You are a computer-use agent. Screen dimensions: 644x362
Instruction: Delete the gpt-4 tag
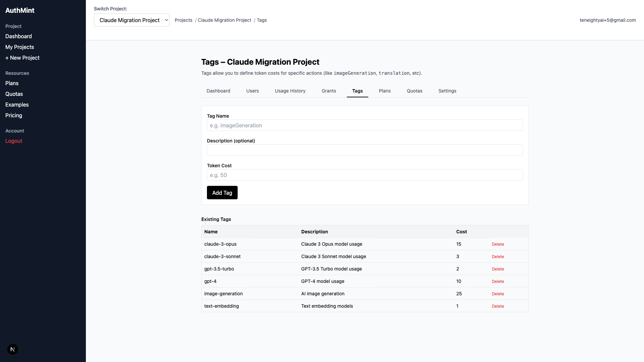[x=498, y=282]
